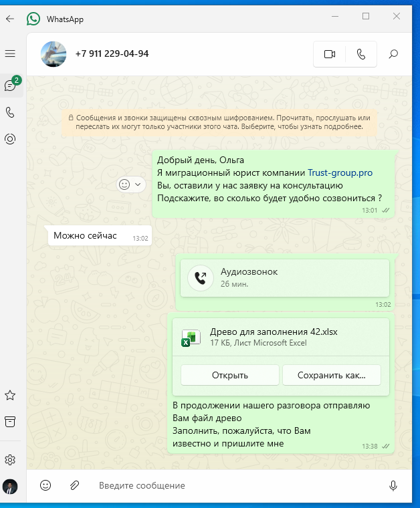Open own profile picture in sidebar

10,487
